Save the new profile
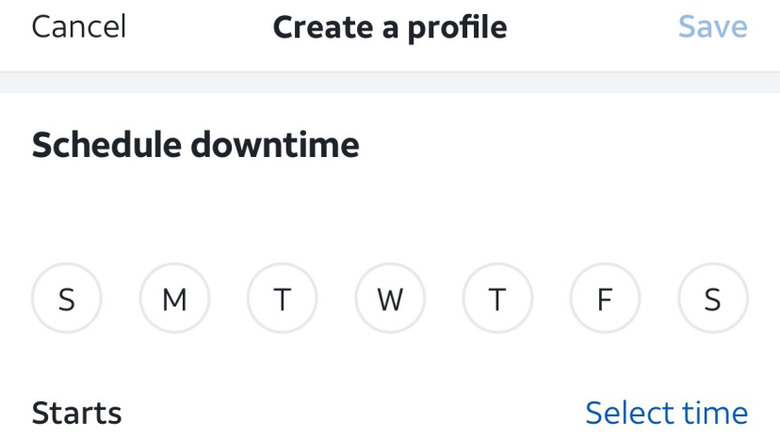The height and width of the screenshot is (438, 780). [712, 27]
